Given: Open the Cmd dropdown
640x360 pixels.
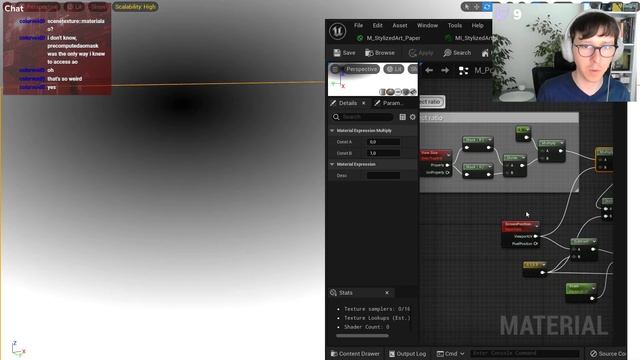Looking at the screenshot, I should point(451,353).
